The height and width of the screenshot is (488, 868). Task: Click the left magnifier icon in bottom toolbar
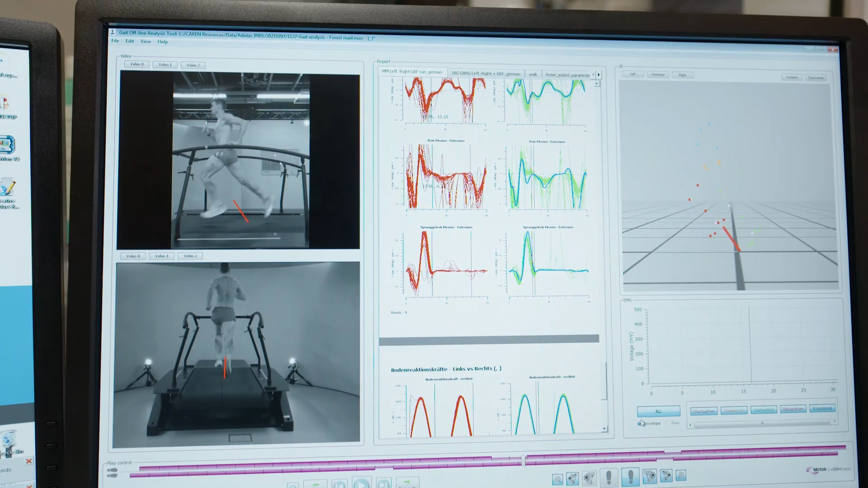click(557, 479)
